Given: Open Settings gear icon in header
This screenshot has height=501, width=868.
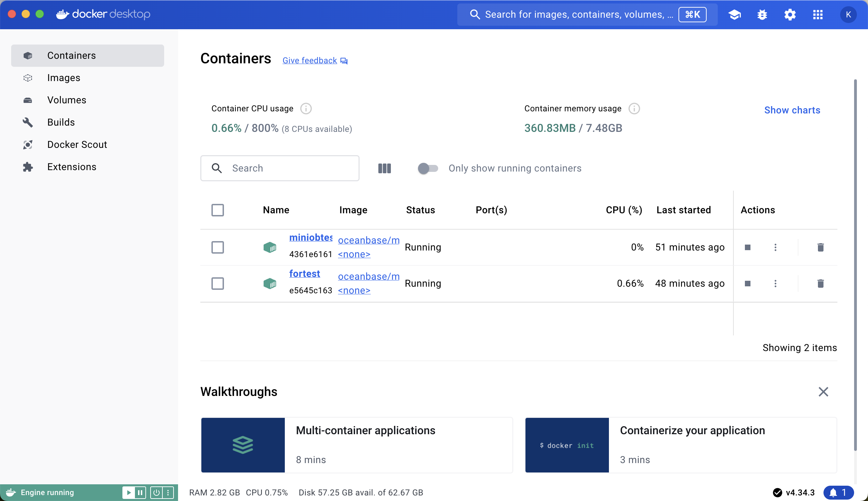Looking at the screenshot, I should [790, 15].
